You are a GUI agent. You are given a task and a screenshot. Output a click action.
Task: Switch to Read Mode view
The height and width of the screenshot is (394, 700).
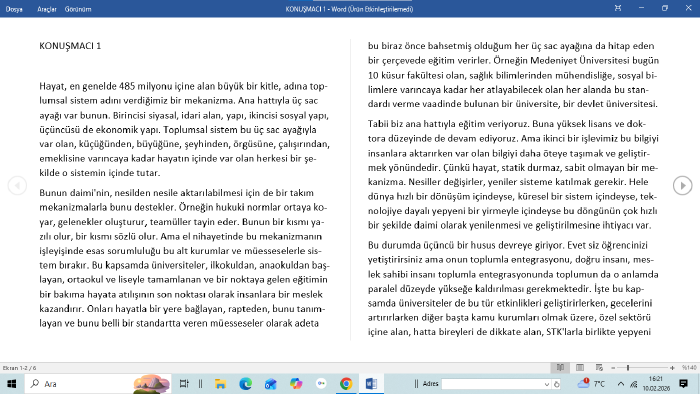coord(560,368)
